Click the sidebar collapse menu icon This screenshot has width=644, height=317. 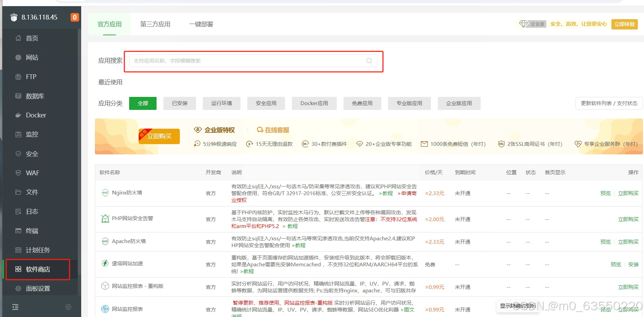[x=15, y=307]
